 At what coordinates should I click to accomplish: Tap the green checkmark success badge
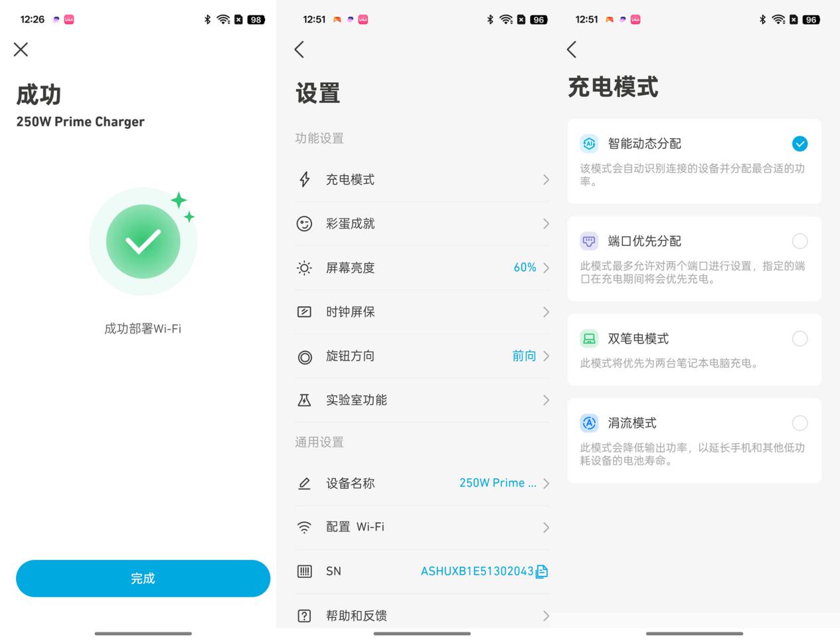coord(143,241)
